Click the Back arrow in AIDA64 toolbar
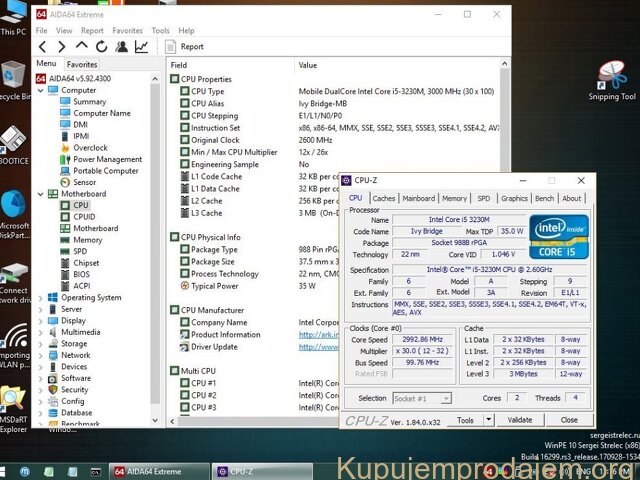This screenshot has height=480, width=640. pos(42,47)
